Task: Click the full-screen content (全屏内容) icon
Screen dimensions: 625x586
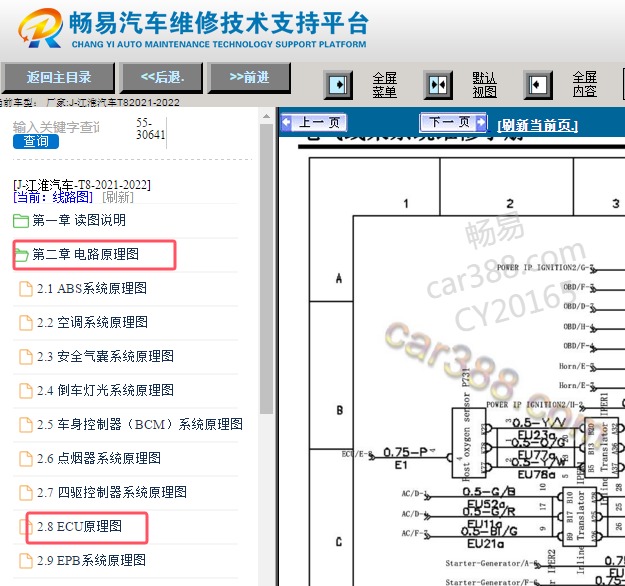Action: (x=538, y=85)
